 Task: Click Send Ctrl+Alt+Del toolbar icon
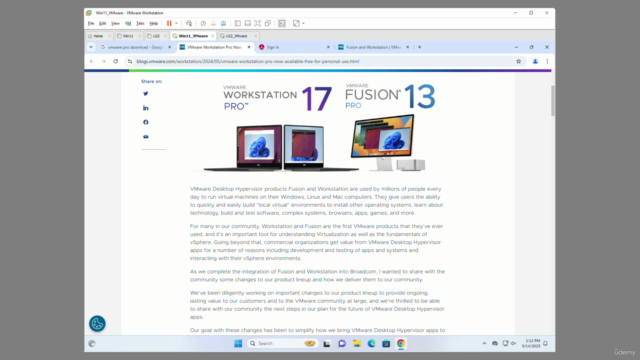tap(189, 24)
